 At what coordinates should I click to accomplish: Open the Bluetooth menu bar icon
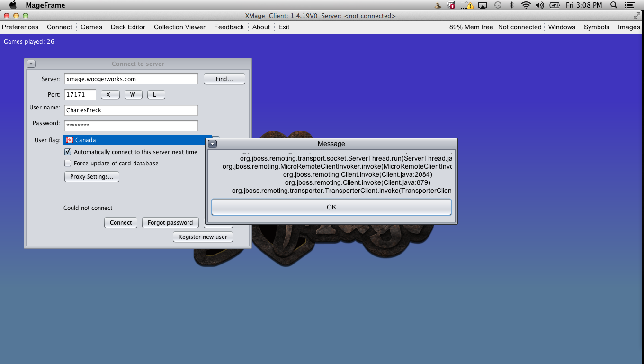511,5
